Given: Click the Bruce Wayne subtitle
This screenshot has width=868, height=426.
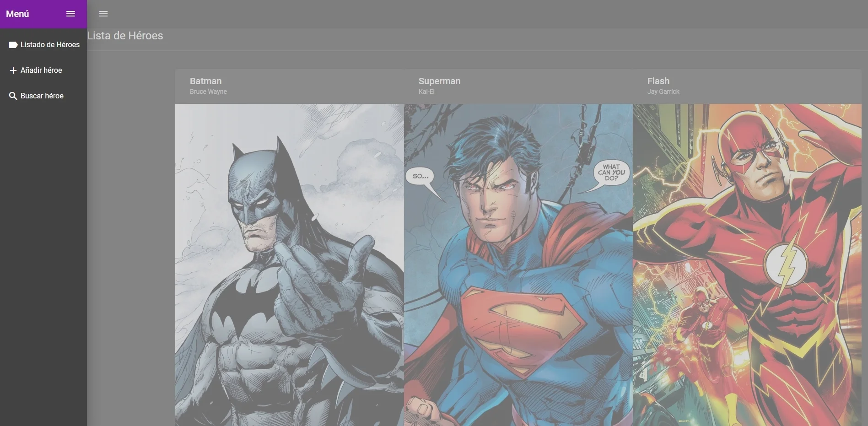Looking at the screenshot, I should point(208,92).
